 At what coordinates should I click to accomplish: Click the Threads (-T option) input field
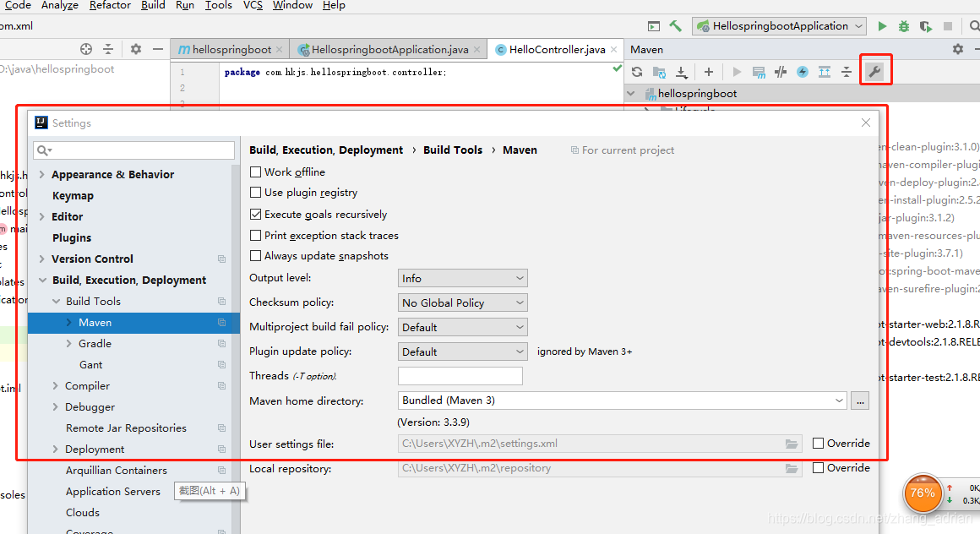(460, 376)
